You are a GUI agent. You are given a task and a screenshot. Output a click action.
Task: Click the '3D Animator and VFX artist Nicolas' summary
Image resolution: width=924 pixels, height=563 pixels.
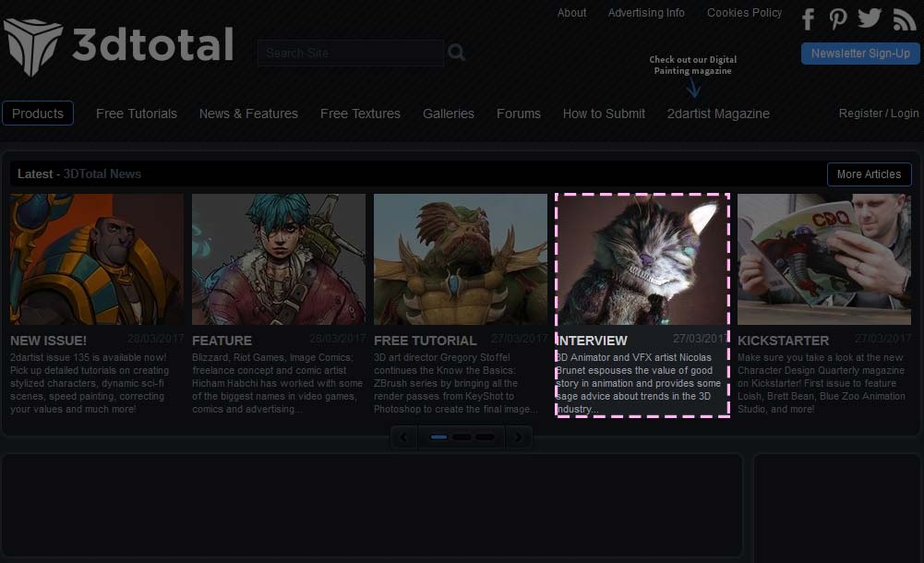tap(638, 383)
